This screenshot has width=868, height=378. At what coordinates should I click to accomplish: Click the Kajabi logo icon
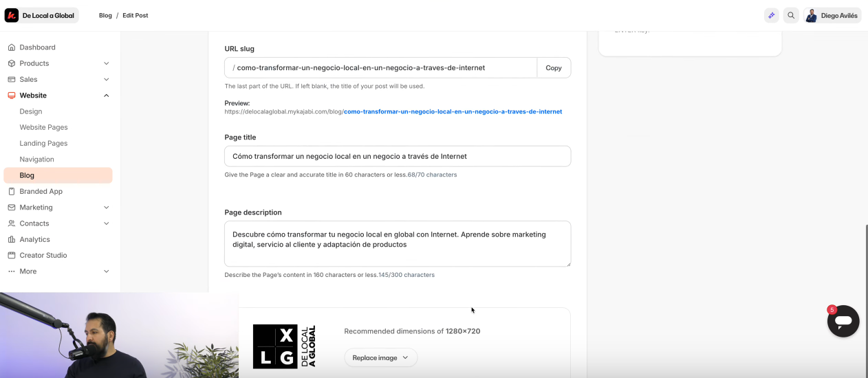pos(12,15)
